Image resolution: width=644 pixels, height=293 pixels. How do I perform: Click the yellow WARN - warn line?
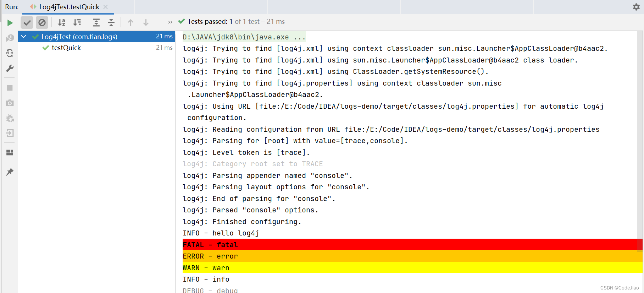pyautogui.click(x=412, y=268)
